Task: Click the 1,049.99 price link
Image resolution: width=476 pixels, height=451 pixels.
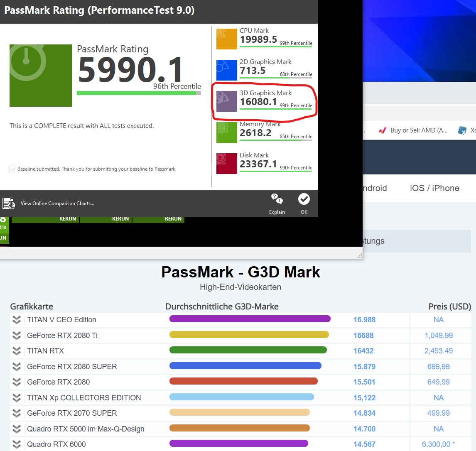Action: [x=438, y=336]
